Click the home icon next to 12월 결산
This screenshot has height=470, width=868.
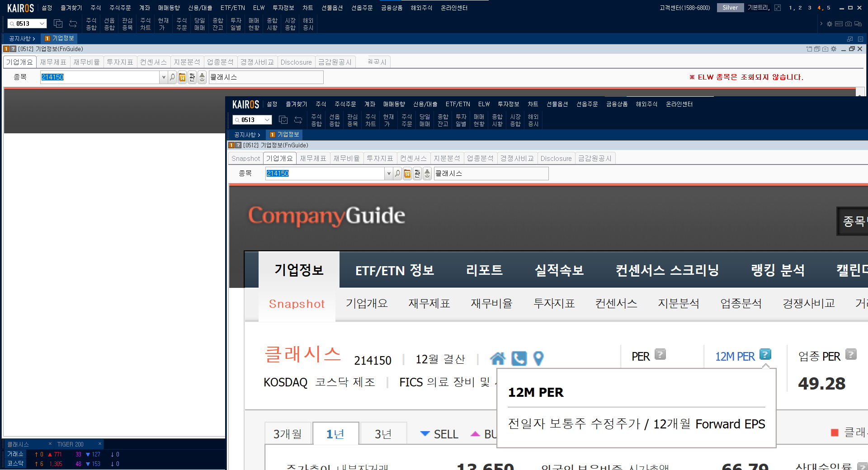coord(498,358)
